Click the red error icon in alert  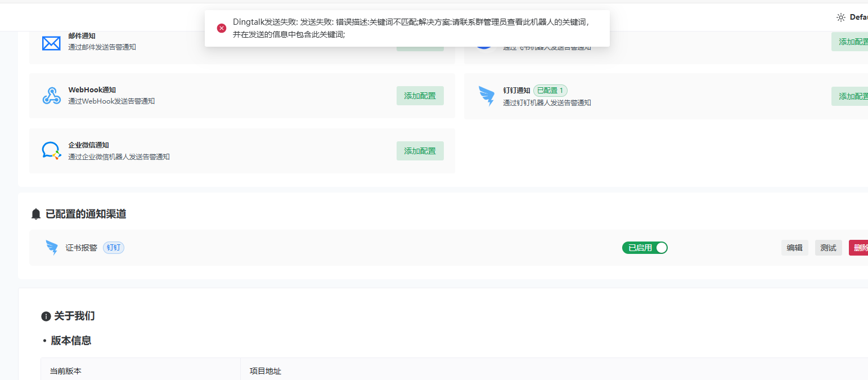pyautogui.click(x=222, y=28)
